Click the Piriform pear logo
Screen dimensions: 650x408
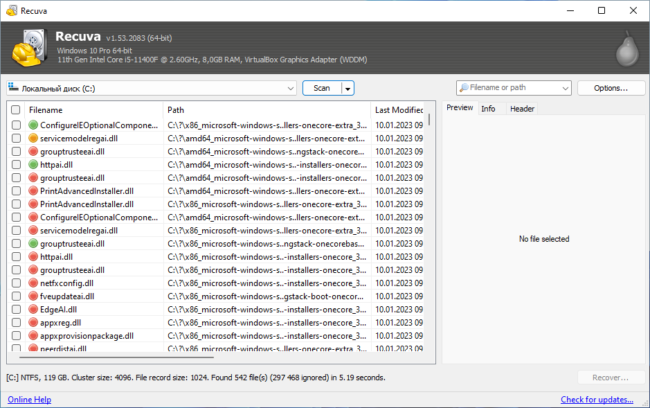point(627,49)
